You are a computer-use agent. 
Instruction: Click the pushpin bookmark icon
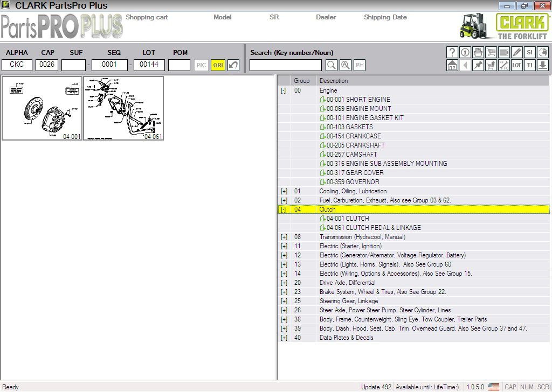pos(478,65)
